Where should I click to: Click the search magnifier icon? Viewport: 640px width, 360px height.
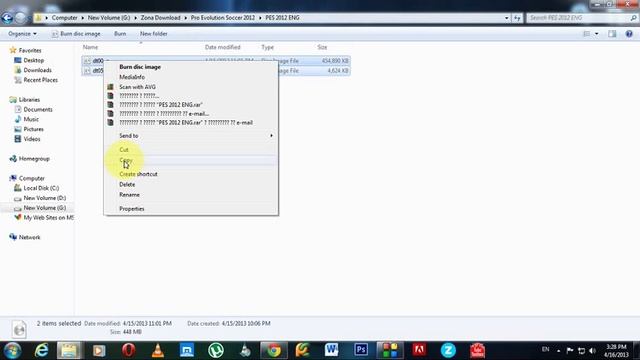tap(633, 18)
